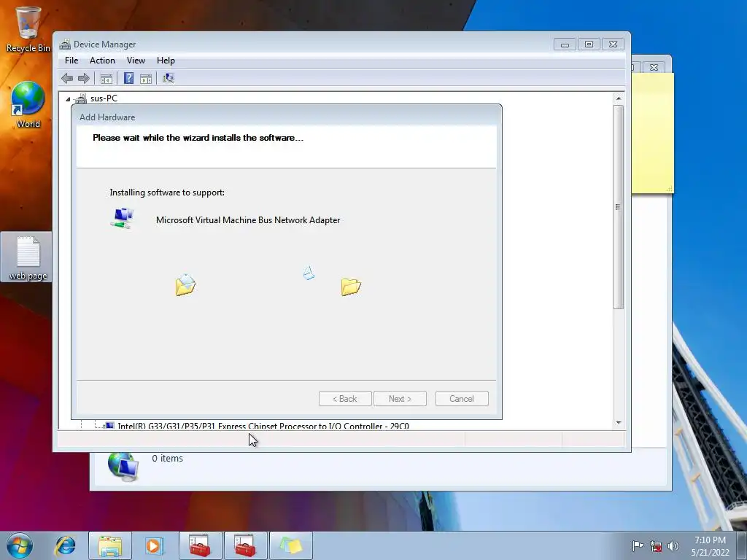Open the Help menu
Viewport: 747px width, 560px height.
(166, 61)
